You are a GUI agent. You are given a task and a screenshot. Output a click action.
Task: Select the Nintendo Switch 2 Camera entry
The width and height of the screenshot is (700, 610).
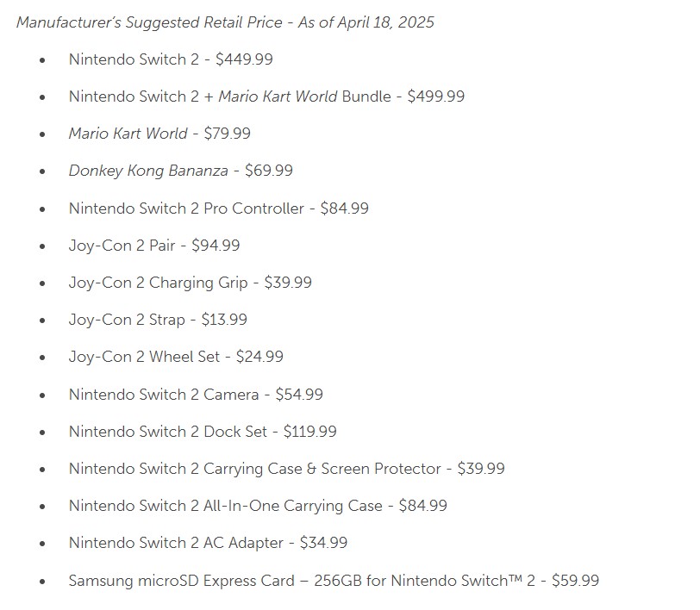point(196,395)
